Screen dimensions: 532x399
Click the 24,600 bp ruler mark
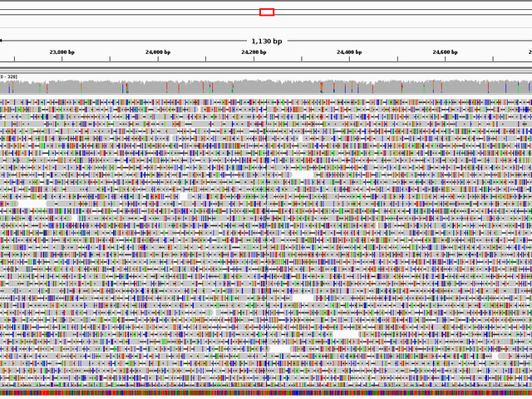pos(445,52)
